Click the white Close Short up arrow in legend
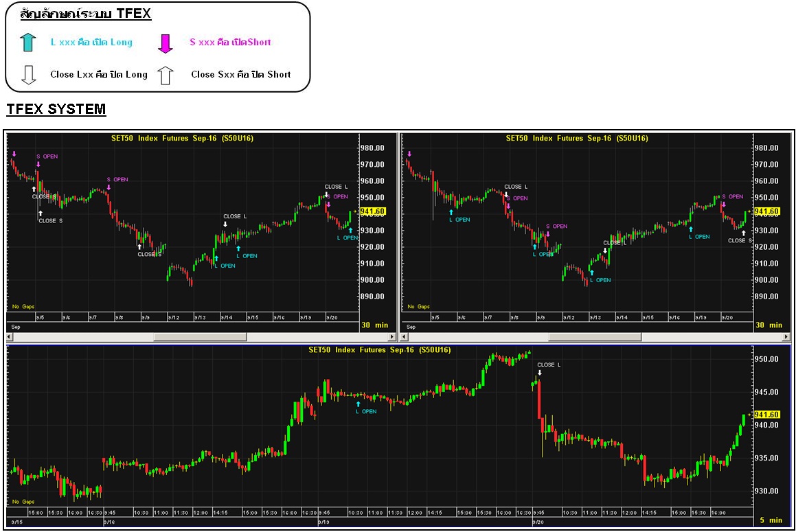 [165, 75]
